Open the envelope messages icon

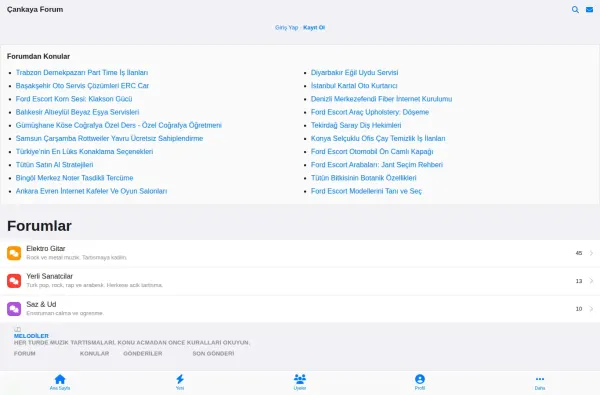coord(589,10)
